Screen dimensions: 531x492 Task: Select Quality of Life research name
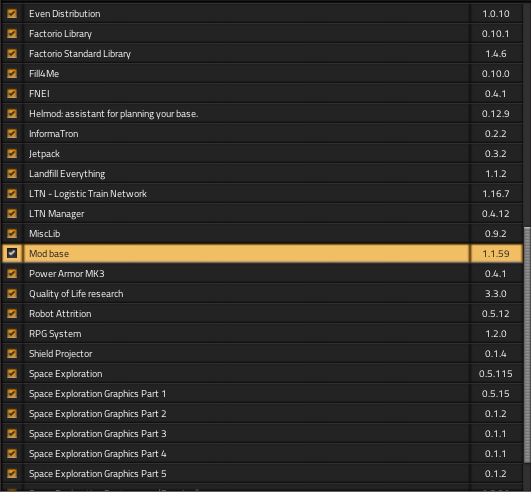tap(76, 293)
